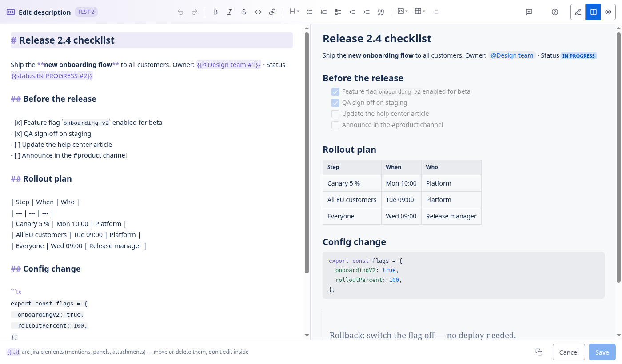Toggle the Feature flag onboarding-v2 preview checkbox
This screenshot has height=364, width=622.
[335, 92]
